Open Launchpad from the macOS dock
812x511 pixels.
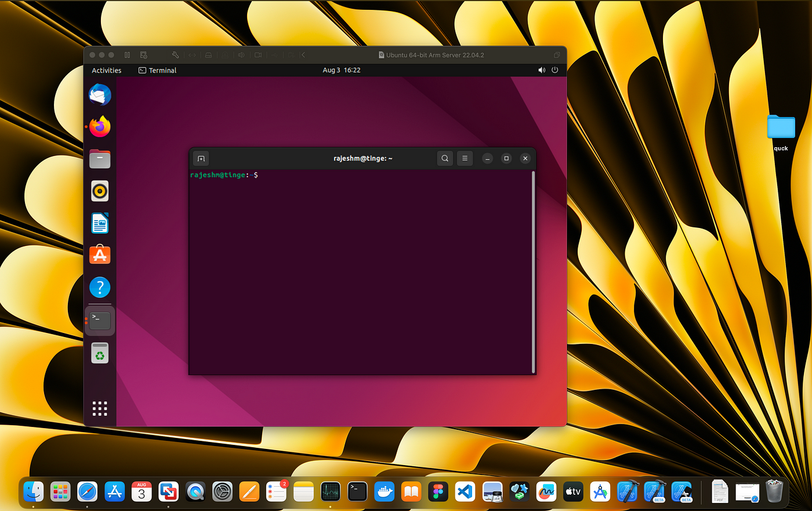pos(60,492)
